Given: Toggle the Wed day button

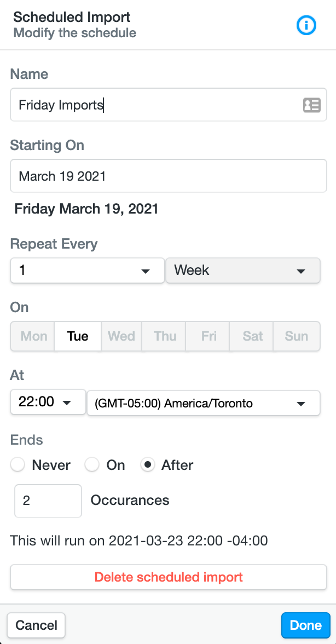Looking at the screenshot, I should pos(121,336).
